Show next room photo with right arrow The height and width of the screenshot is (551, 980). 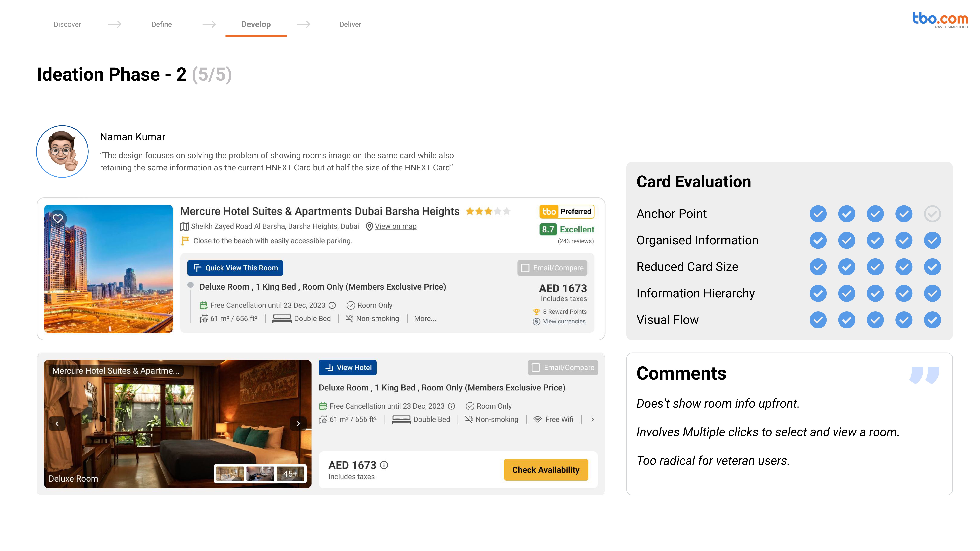(x=298, y=423)
